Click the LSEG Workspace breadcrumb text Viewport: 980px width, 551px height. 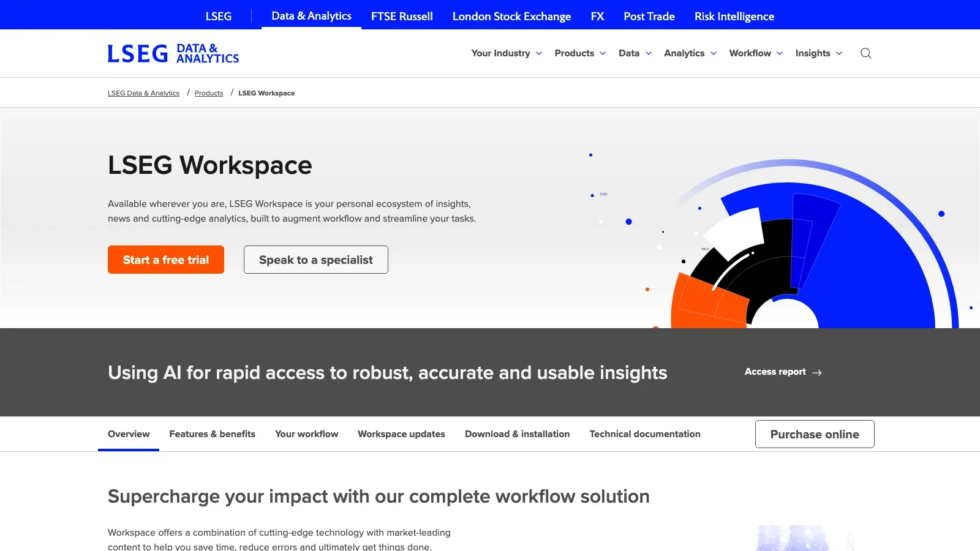point(266,93)
